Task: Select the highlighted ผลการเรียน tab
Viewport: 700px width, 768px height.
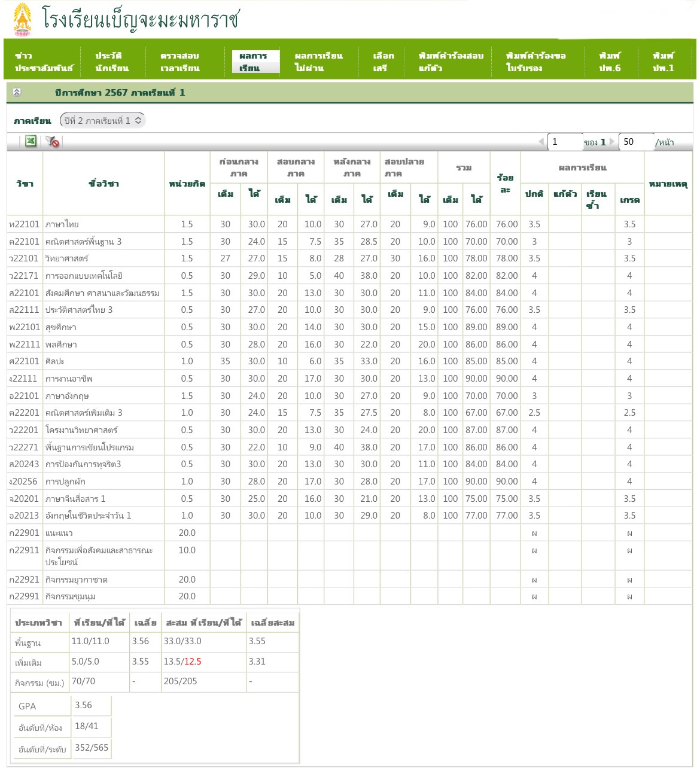Action: 255,62
